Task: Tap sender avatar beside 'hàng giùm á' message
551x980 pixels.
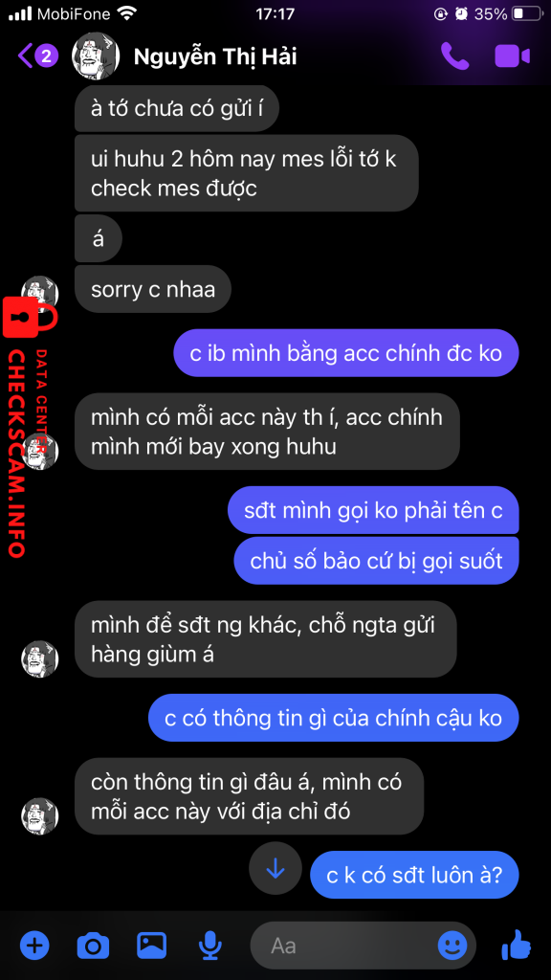Action: tap(40, 659)
